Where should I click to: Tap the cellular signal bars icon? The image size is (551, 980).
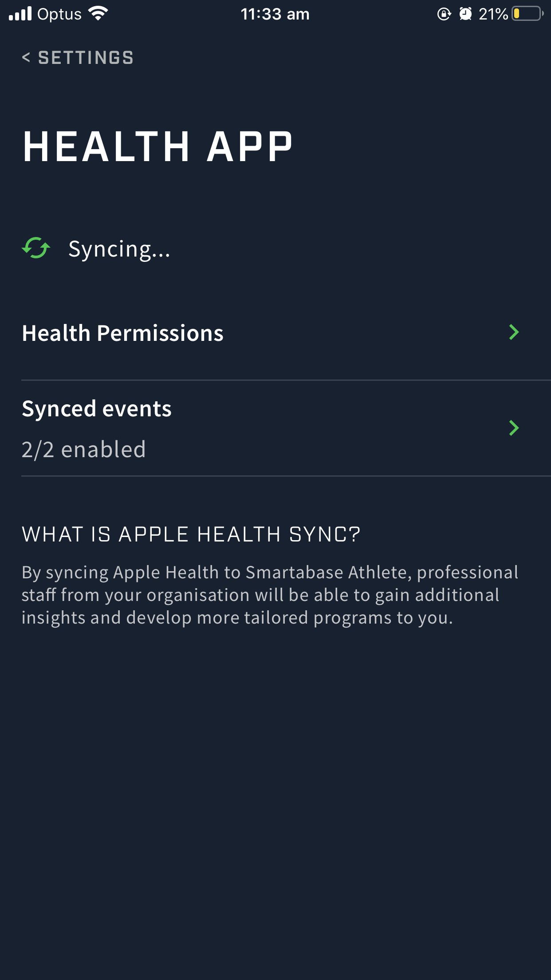pos(20,14)
